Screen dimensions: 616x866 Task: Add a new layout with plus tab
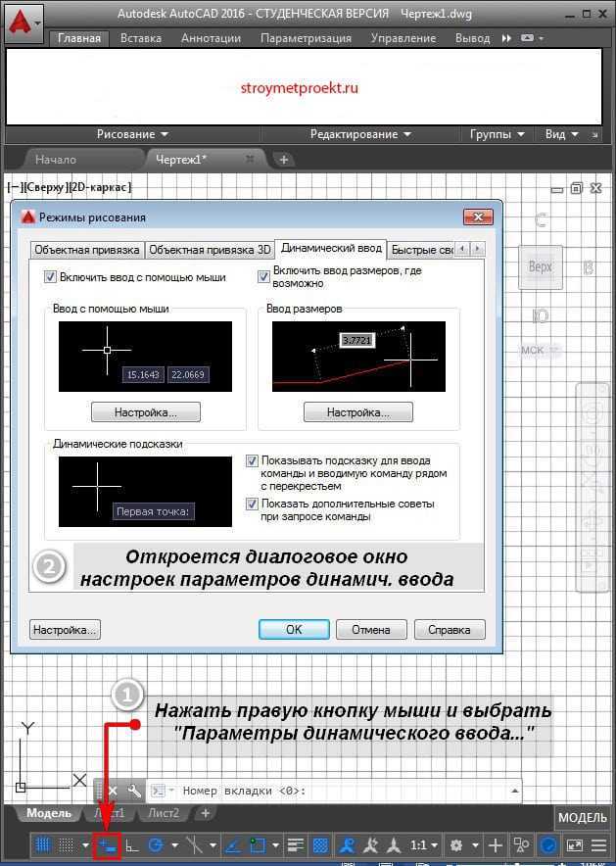point(205,813)
